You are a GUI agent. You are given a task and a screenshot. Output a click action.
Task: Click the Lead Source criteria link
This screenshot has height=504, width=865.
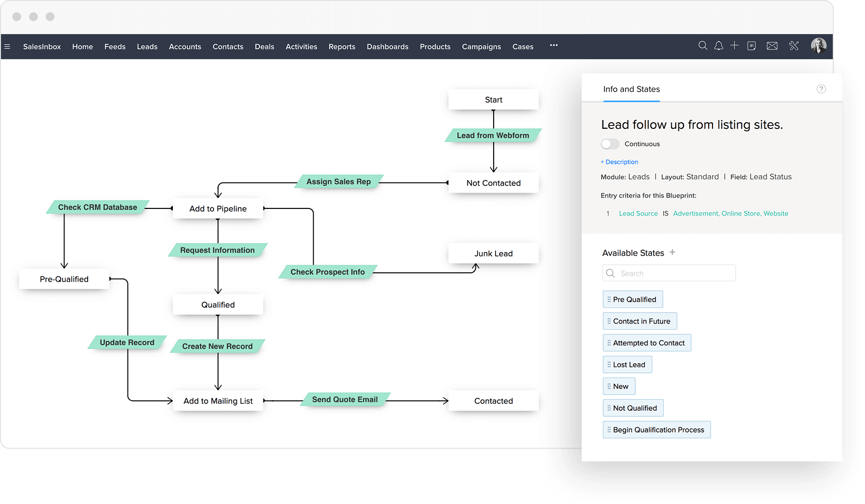pyautogui.click(x=639, y=214)
